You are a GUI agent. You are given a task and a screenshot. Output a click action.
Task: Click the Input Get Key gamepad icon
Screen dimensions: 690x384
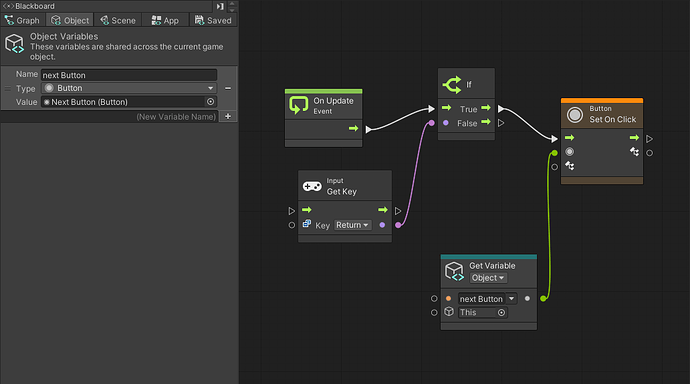point(312,187)
